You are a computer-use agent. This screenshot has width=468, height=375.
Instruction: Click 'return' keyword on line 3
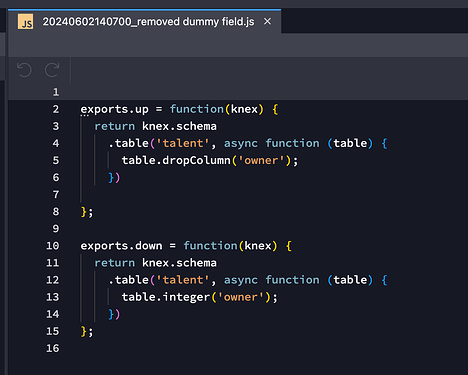pos(115,126)
